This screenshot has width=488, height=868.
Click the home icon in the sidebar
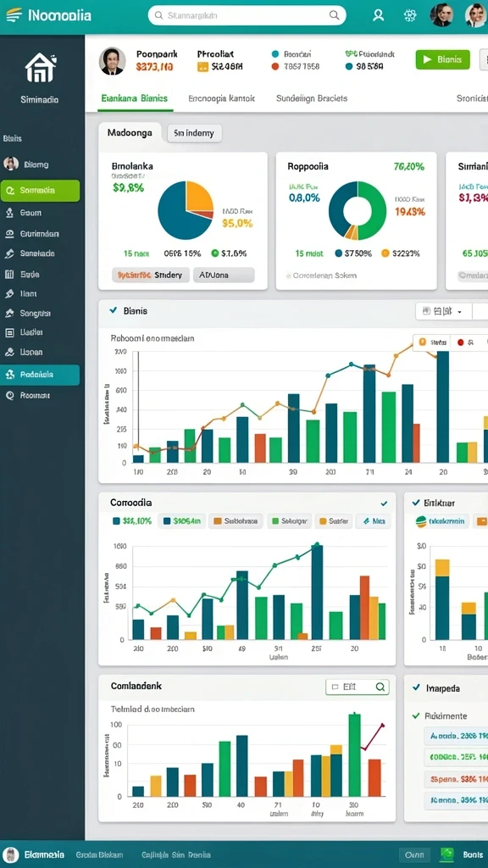41,68
